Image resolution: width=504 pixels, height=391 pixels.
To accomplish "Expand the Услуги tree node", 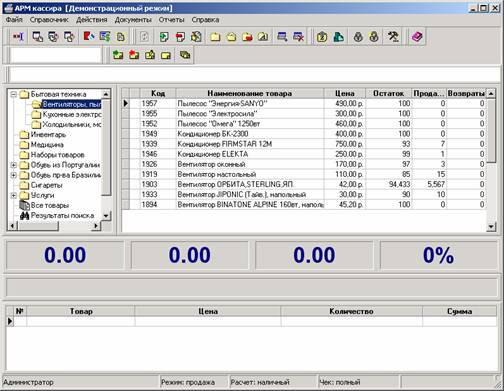I will click(14, 195).
